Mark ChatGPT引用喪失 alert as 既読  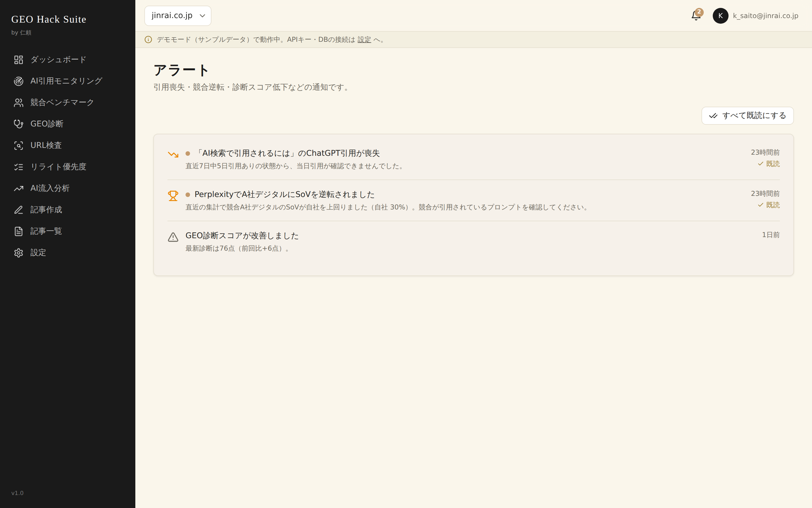click(769, 164)
